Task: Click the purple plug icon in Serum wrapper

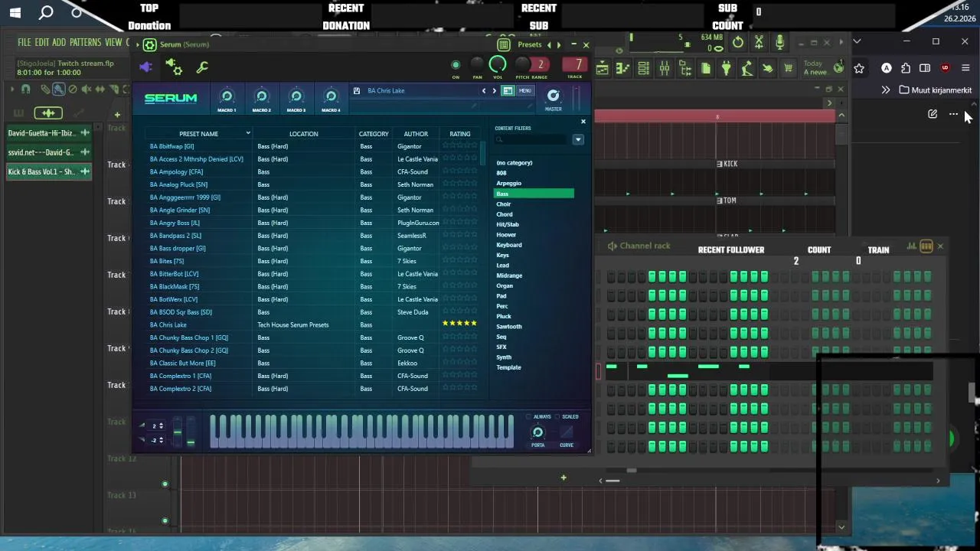Action: 145,67
